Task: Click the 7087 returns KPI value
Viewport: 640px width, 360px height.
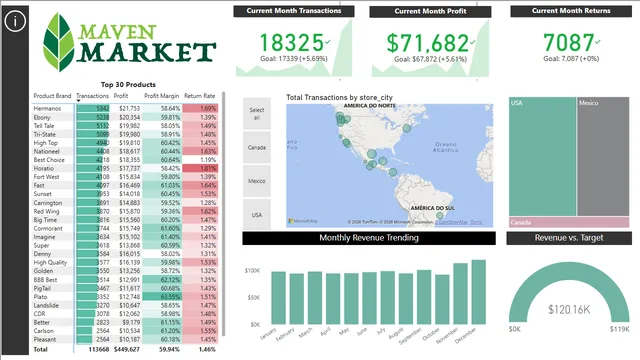Action: [569, 42]
